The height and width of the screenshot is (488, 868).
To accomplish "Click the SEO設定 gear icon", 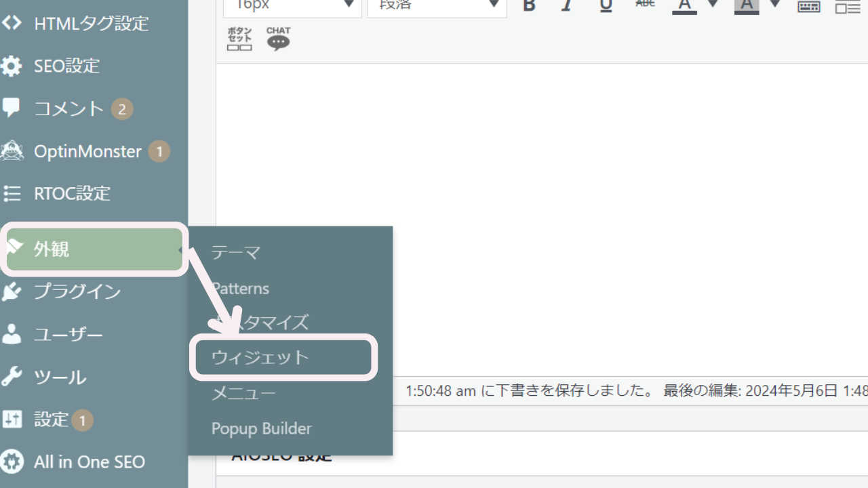I will click(11, 66).
